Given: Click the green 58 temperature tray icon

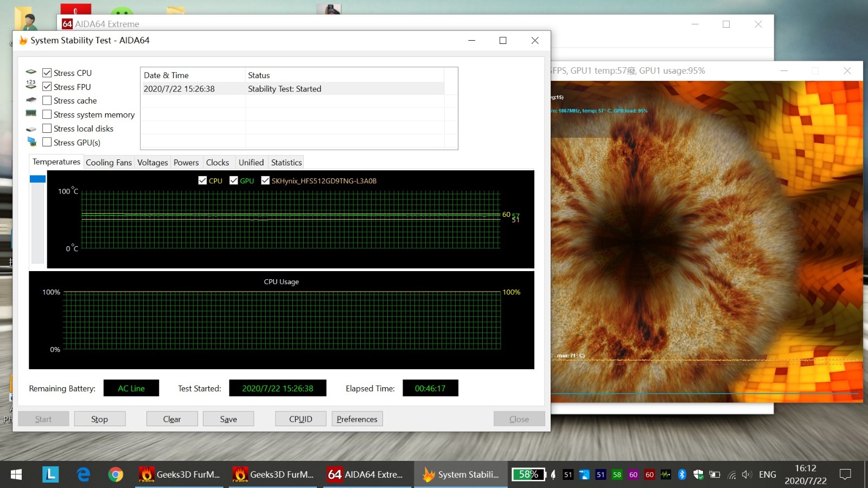Looking at the screenshot, I should pyautogui.click(x=617, y=474).
